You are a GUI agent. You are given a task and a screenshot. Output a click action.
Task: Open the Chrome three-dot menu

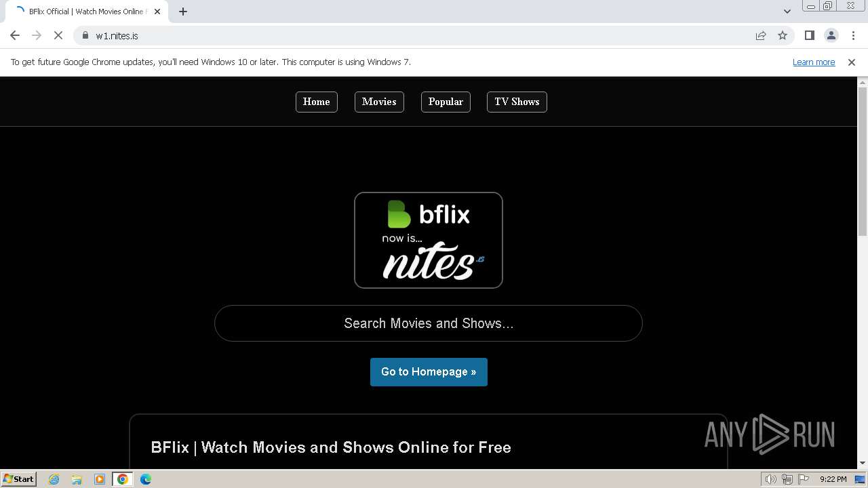click(853, 35)
